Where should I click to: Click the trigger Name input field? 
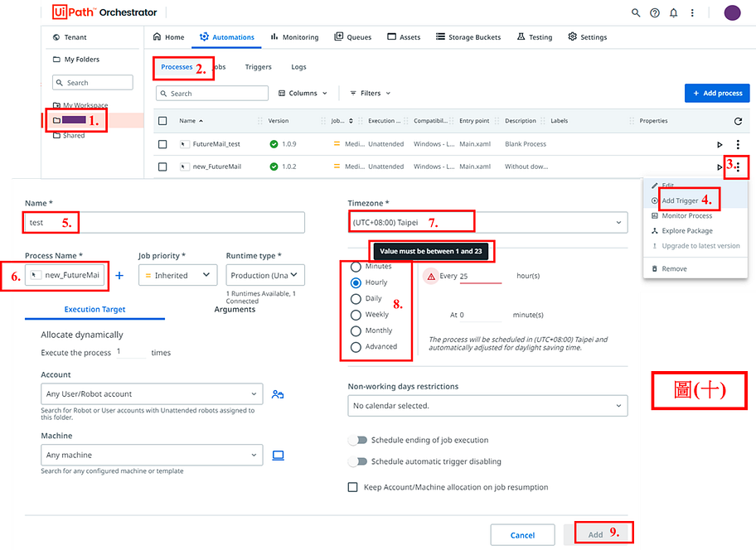pos(165,223)
